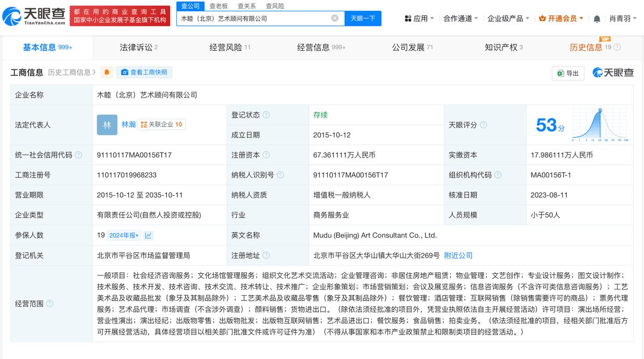Click the red 国家中小企业发展子基金 banner

tap(120, 16)
